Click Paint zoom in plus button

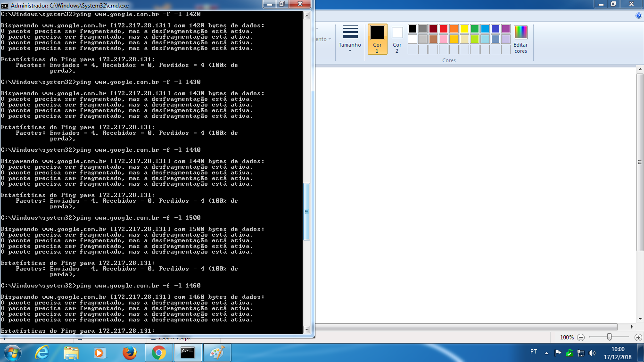(x=638, y=337)
